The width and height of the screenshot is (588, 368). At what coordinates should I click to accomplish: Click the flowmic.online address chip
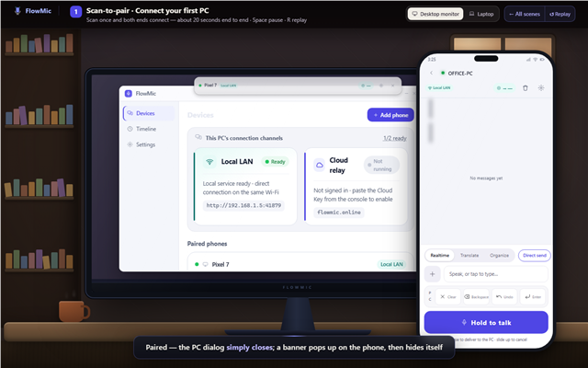click(339, 213)
